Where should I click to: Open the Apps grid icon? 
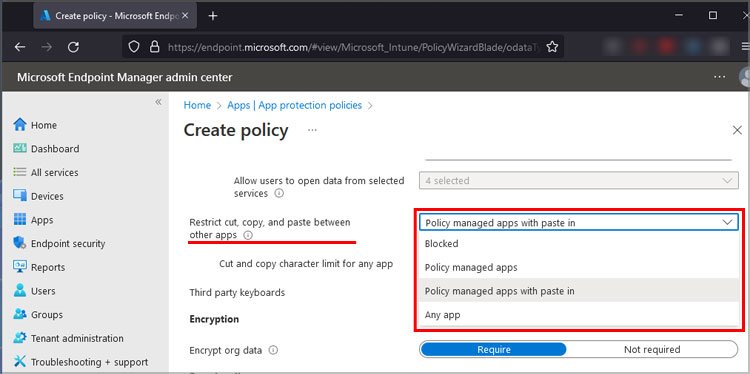pyautogui.click(x=20, y=220)
